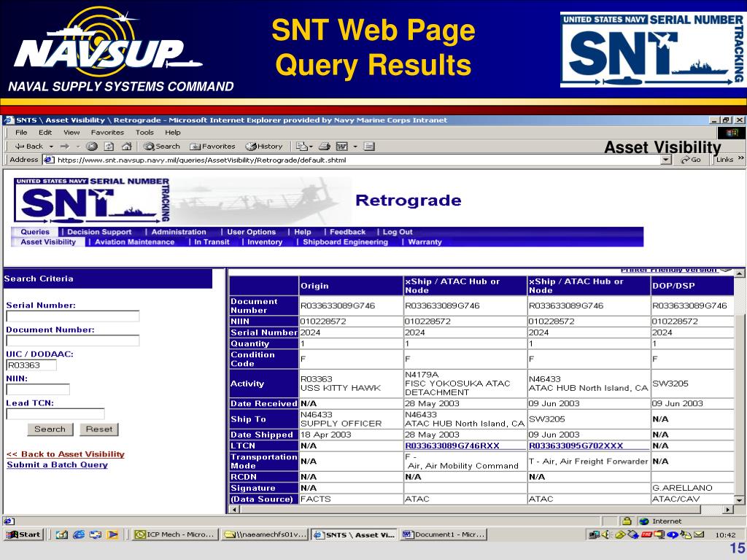Click the results horizontal scrollbar right arrow
The image size is (747, 560).
pyautogui.click(x=727, y=510)
